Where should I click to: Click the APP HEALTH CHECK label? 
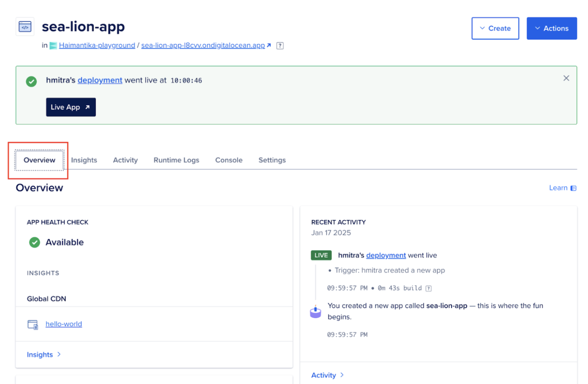(x=58, y=222)
